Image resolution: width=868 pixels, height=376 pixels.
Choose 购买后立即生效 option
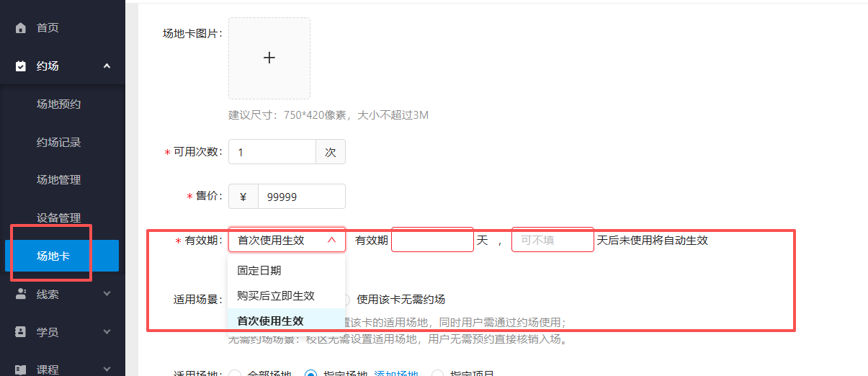[x=287, y=296]
